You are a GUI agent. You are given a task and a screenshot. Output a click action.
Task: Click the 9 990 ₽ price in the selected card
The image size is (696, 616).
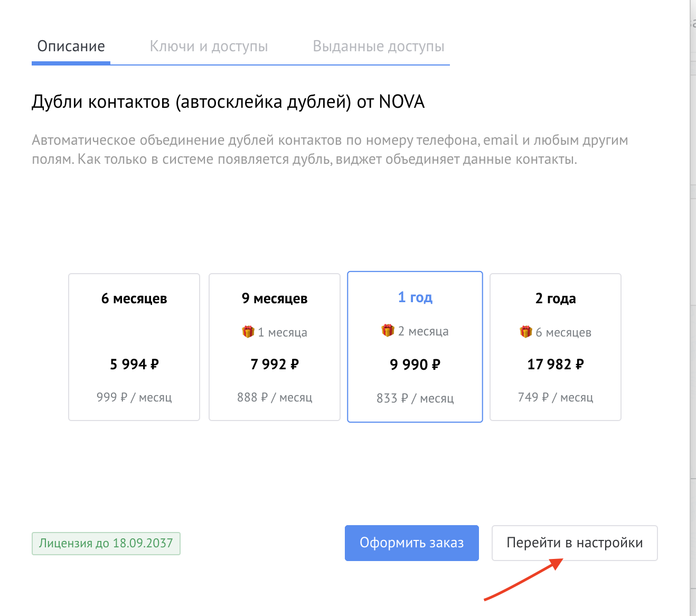click(x=415, y=364)
